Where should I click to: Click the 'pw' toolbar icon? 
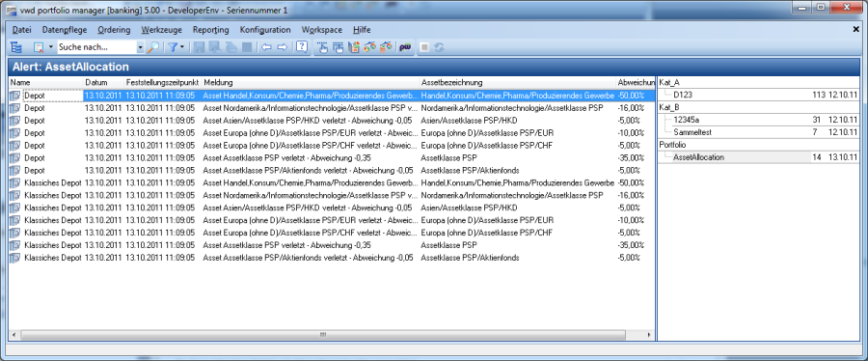click(x=405, y=47)
